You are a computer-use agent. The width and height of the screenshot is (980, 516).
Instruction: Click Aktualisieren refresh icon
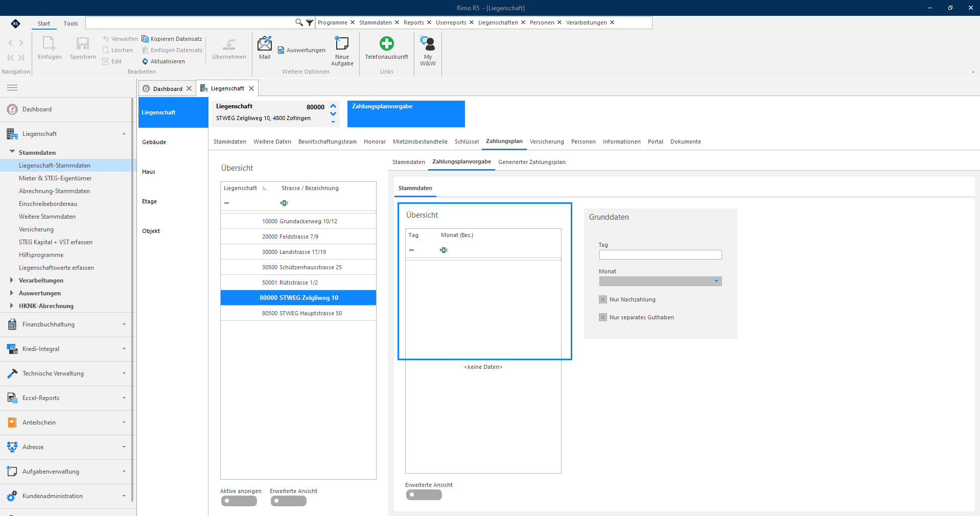coord(145,61)
